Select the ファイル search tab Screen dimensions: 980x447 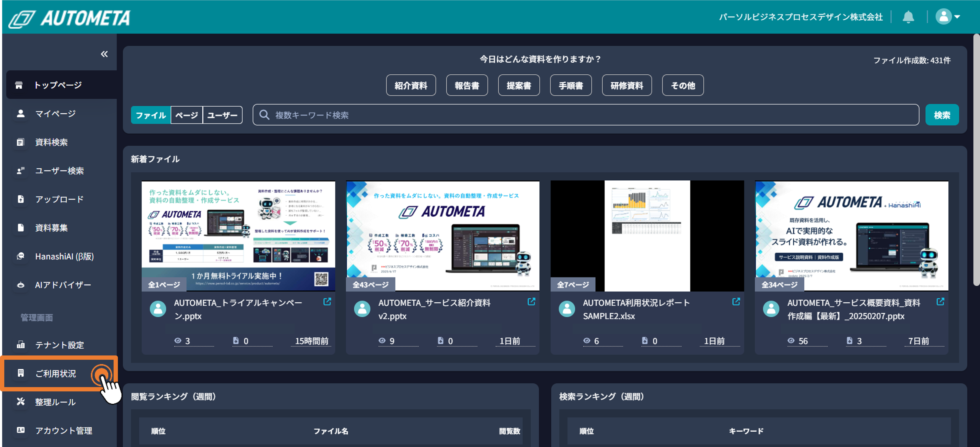[x=151, y=115]
